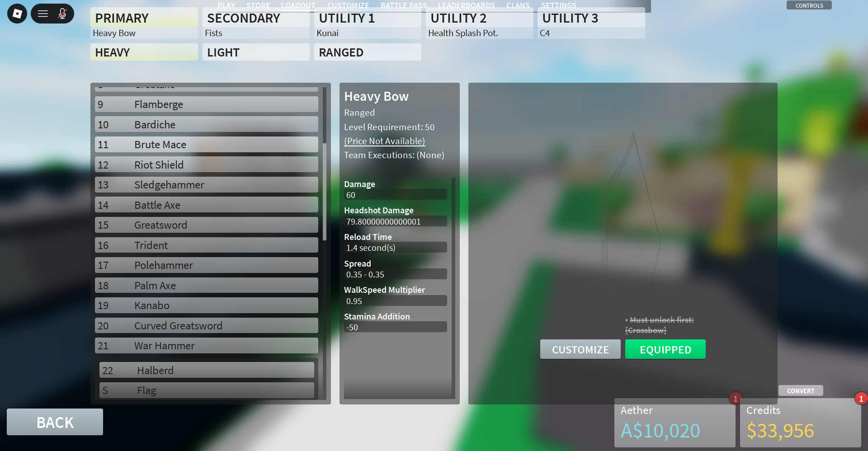Go to the PLAY menu
Screen dimensions: 868x451
[x=226, y=5]
